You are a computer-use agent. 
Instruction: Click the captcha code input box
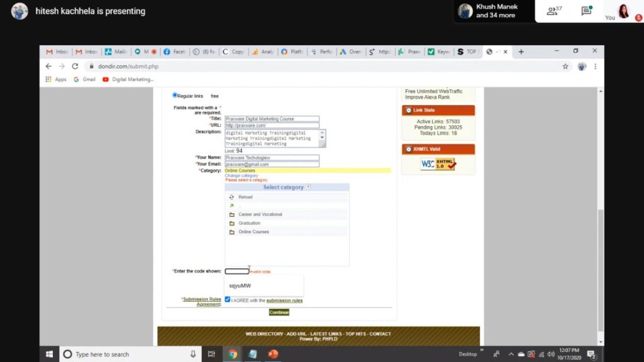pyautogui.click(x=236, y=271)
